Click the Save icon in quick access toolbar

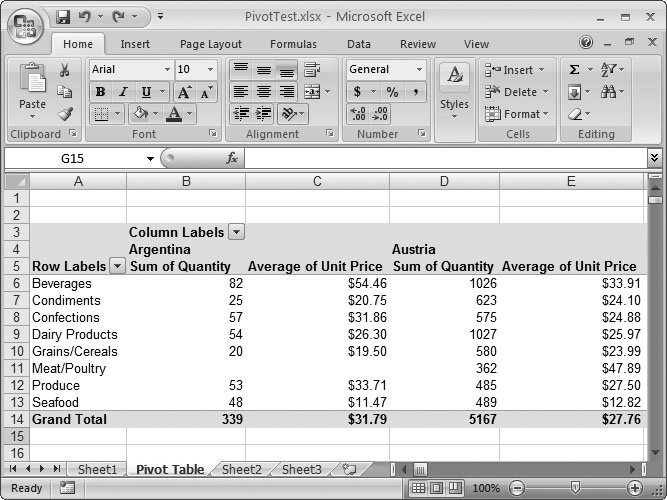tap(64, 17)
